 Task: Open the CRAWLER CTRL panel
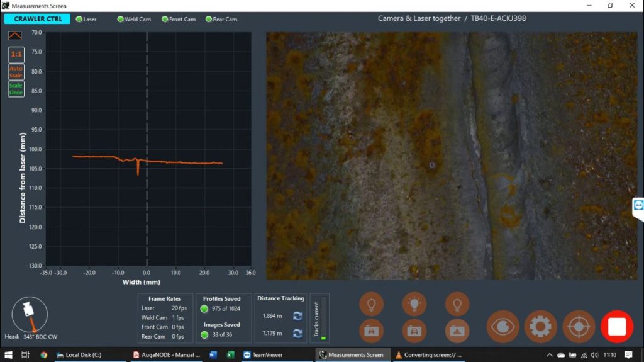37,19
